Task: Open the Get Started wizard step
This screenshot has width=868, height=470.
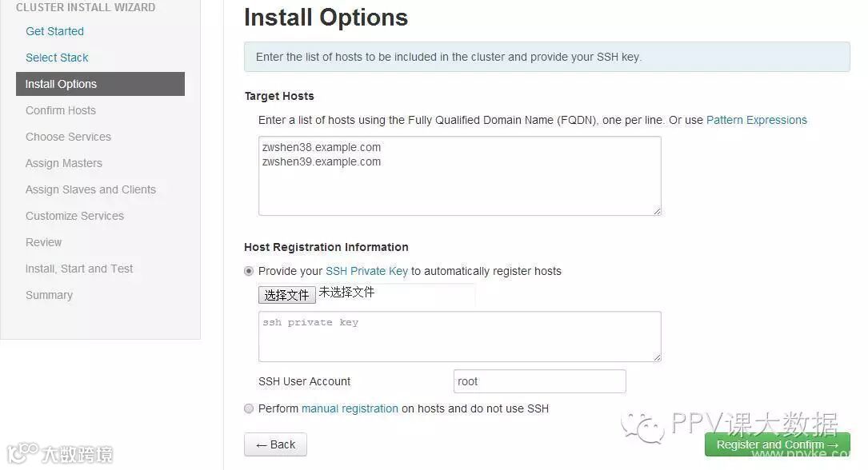Action: tap(55, 31)
